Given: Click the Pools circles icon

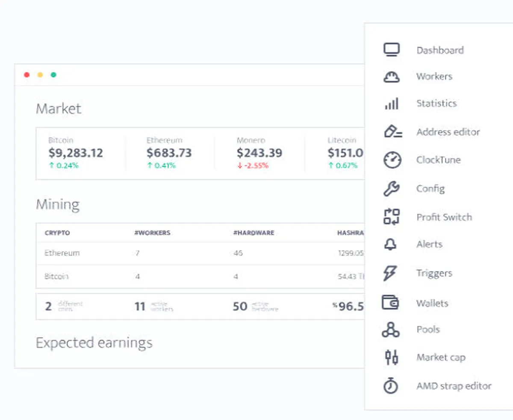Looking at the screenshot, I should pyautogui.click(x=391, y=330).
